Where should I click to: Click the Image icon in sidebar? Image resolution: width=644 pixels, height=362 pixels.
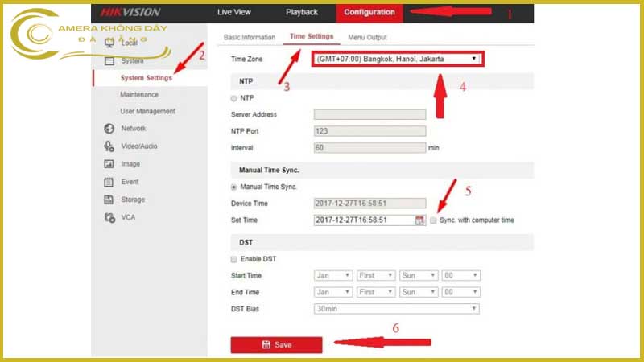pyautogui.click(x=109, y=164)
